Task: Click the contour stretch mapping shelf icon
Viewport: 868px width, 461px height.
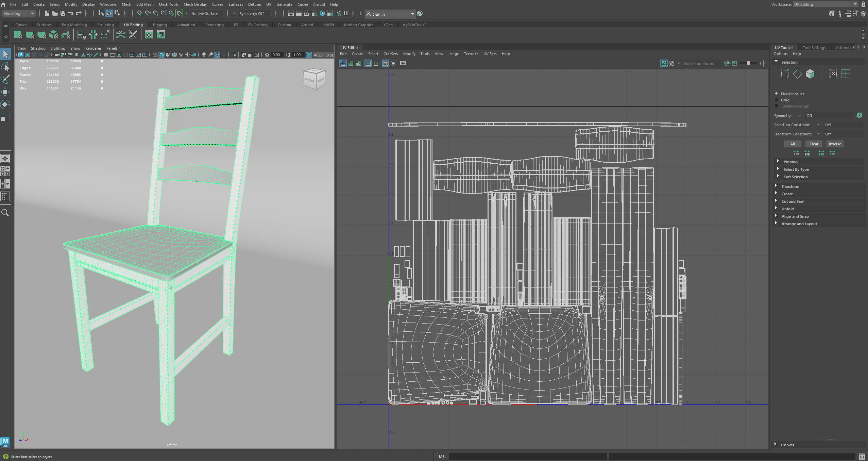Action: click(66, 35)
